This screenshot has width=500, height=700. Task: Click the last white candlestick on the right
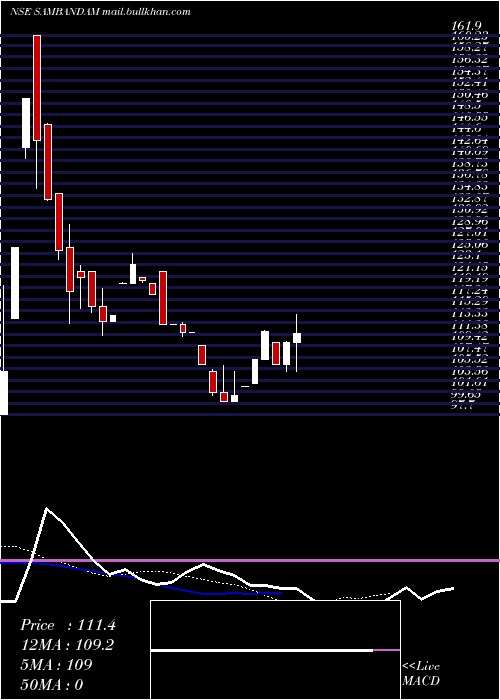point(296,338)
